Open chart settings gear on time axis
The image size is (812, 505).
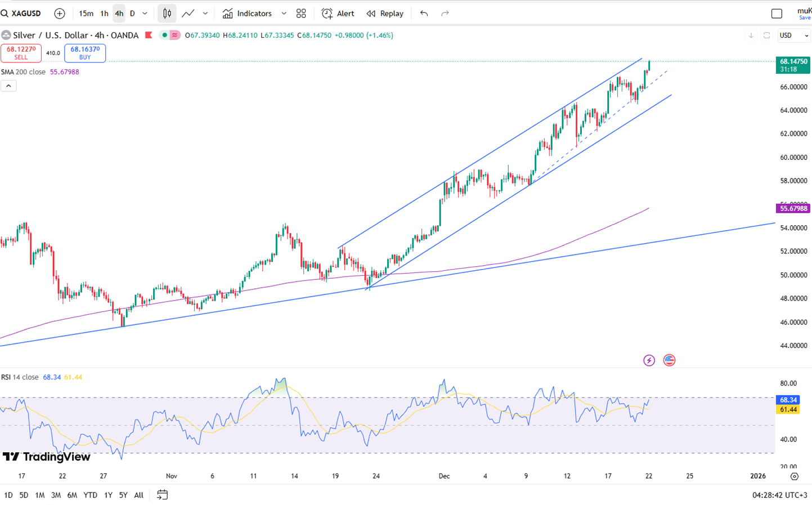tap(794, 476)
